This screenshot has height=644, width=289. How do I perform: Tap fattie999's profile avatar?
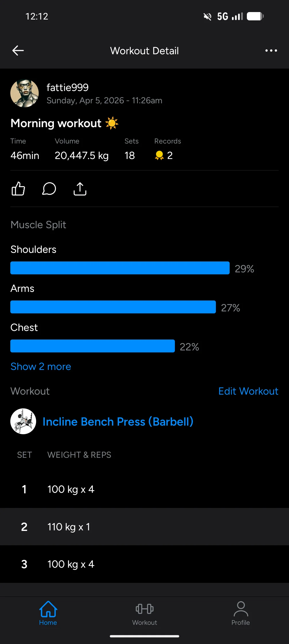tap(25, 93)
